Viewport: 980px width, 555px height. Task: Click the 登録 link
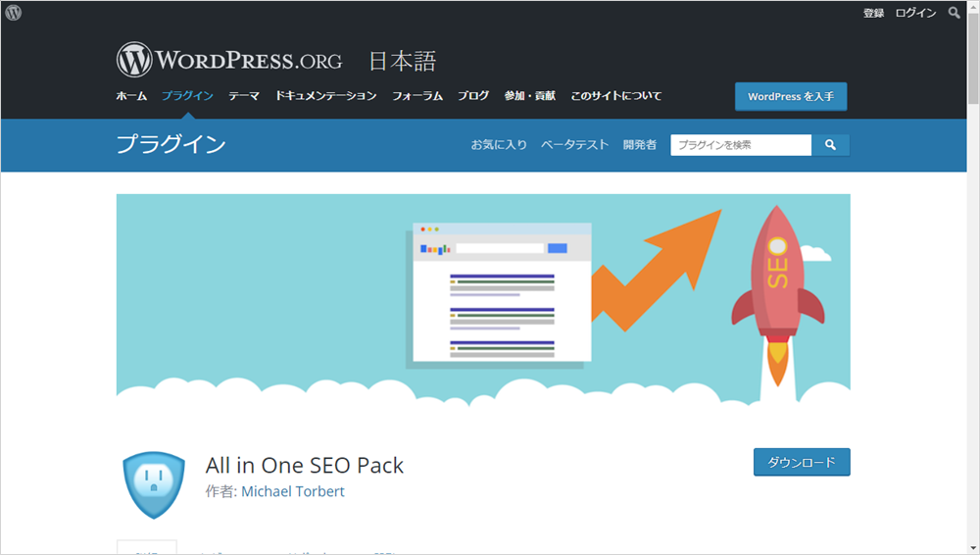(x=873, y=13)
